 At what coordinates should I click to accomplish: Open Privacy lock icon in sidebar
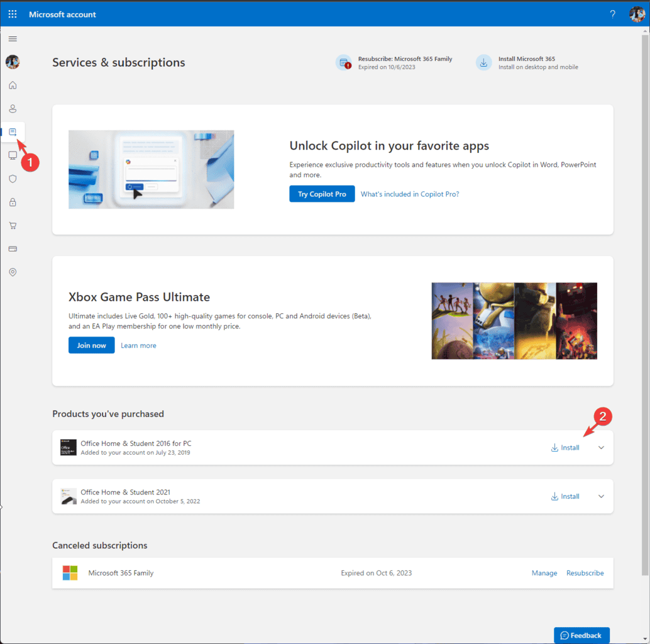tap(13, 203)
